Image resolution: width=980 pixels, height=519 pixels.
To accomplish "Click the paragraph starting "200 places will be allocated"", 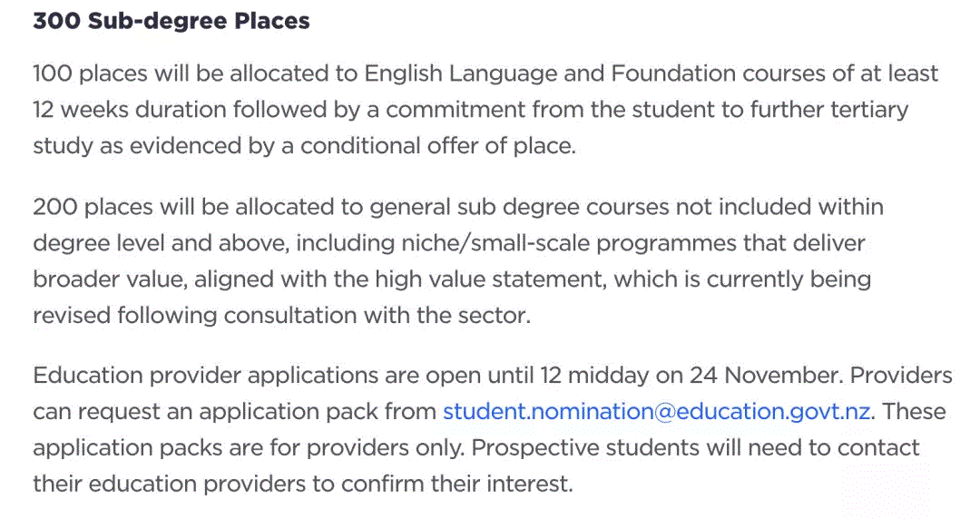I will tap(454, 261).
